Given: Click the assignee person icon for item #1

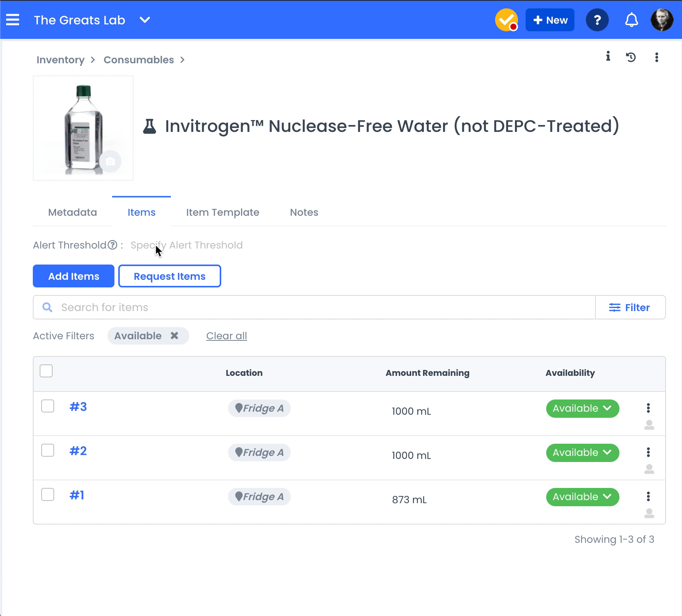Looking at the screenshot, I should click(649, 513).
